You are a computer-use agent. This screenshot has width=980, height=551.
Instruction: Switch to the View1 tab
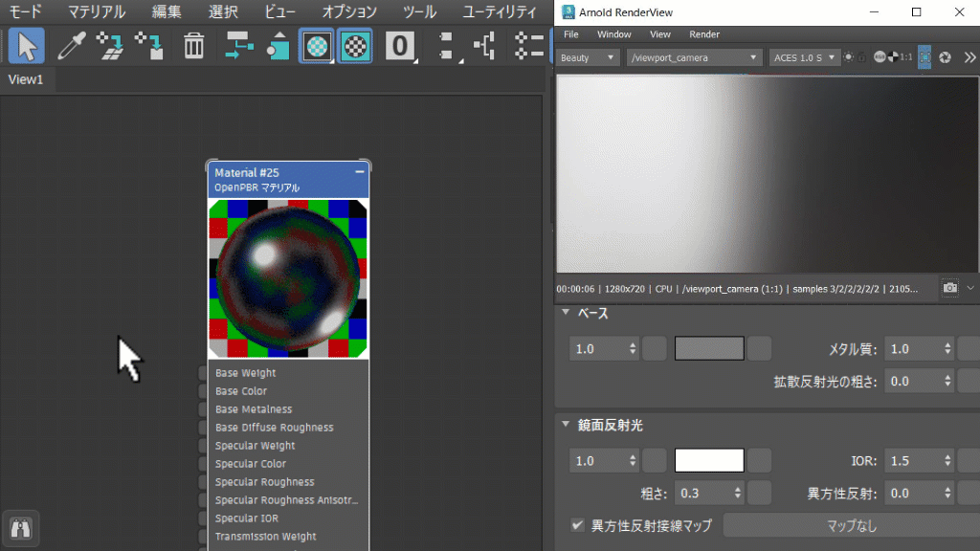click(x=26, y=80)
